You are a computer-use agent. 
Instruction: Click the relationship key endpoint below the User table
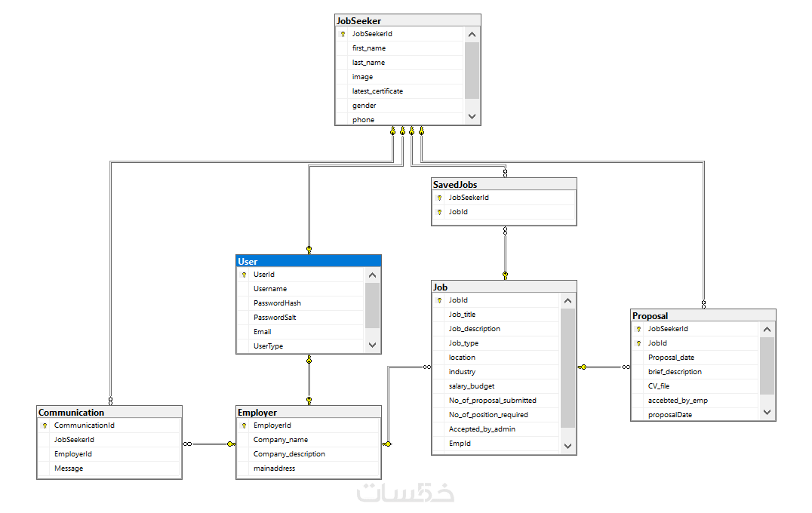pos(309,359)
